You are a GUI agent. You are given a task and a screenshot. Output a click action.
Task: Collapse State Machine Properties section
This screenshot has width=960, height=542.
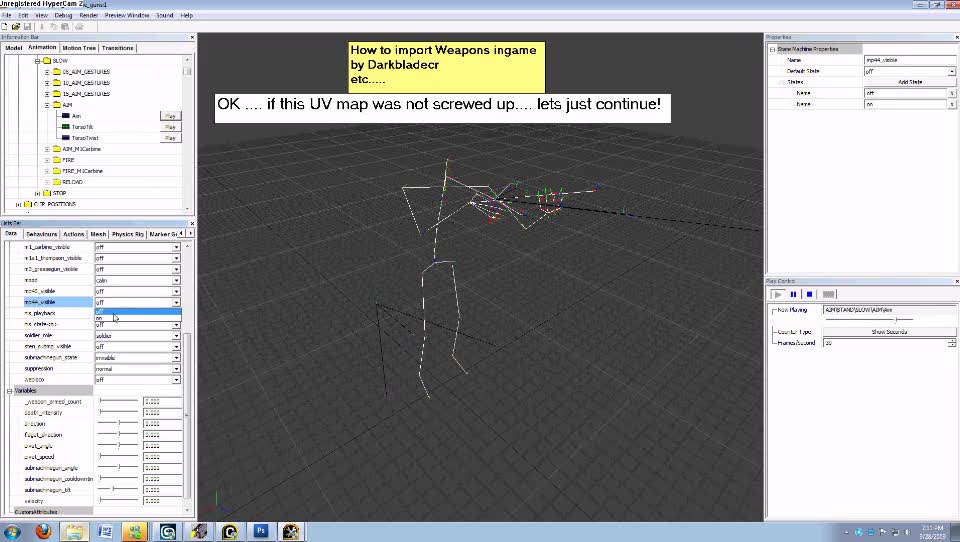point(773,49)
